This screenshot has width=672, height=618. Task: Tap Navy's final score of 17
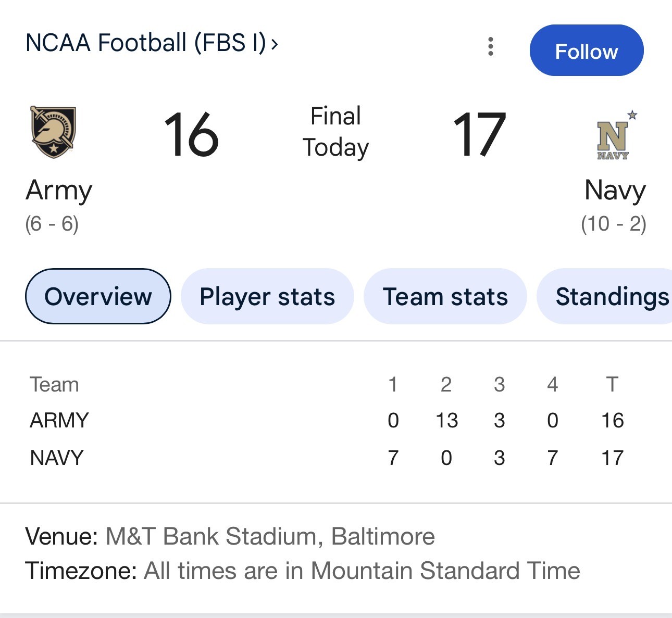tap(479, 134)
